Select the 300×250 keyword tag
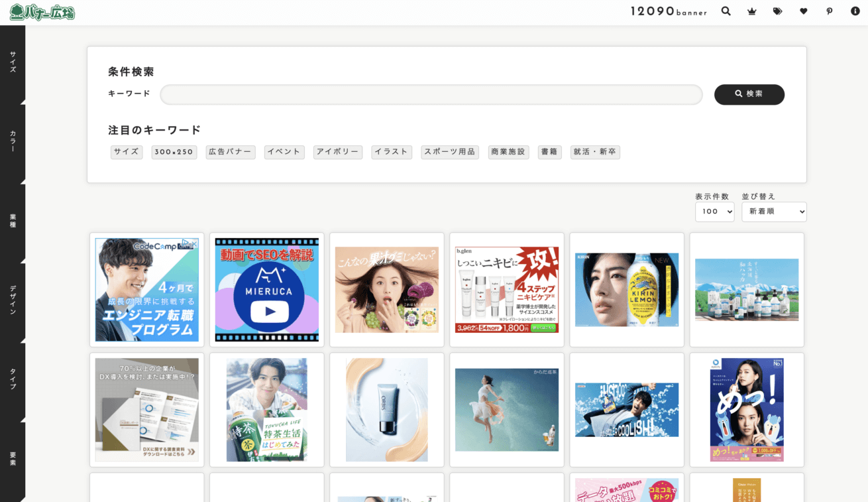 [x=174, y=152]
